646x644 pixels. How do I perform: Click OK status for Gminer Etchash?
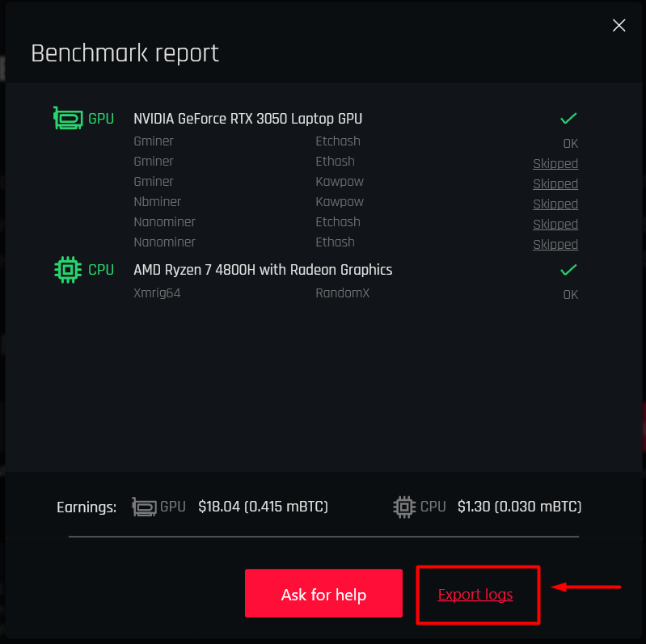(571, 143)
